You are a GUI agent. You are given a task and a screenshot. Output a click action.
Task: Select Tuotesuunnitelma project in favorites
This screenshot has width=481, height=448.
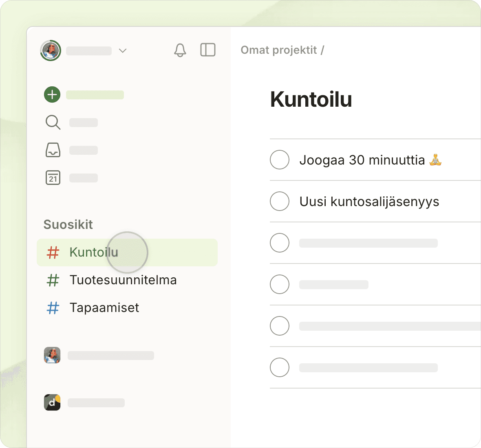point(123,280)
